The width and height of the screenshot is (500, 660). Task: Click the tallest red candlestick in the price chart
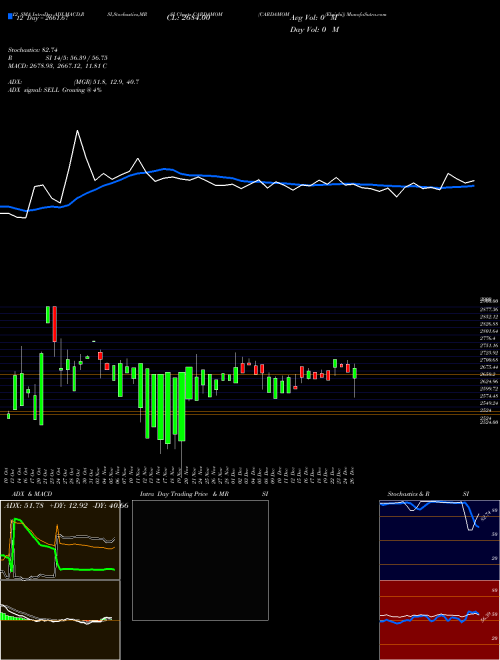[x=55, y=324]
